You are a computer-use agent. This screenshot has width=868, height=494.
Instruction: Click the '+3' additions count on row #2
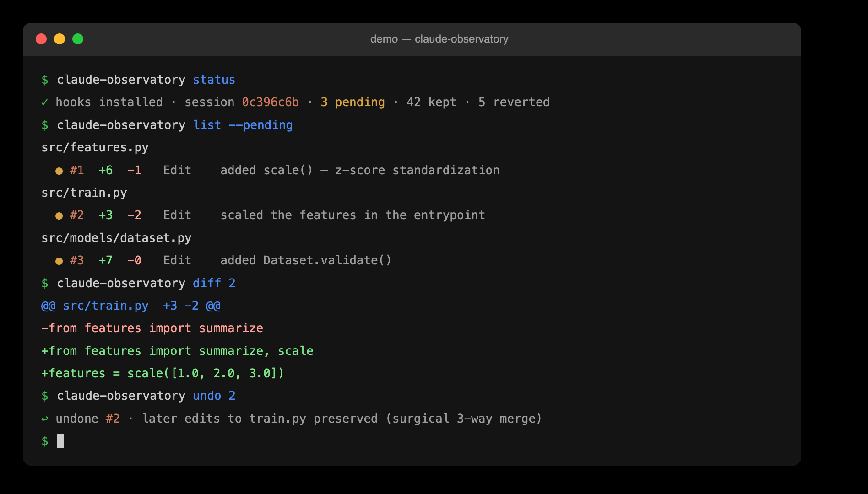click(105, 215)
